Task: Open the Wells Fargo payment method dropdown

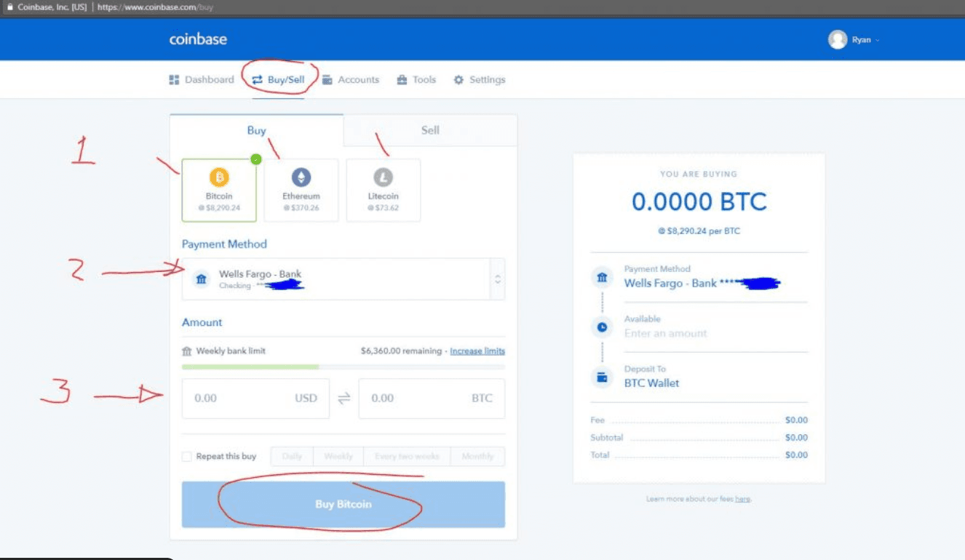Action: pos(343,279)
